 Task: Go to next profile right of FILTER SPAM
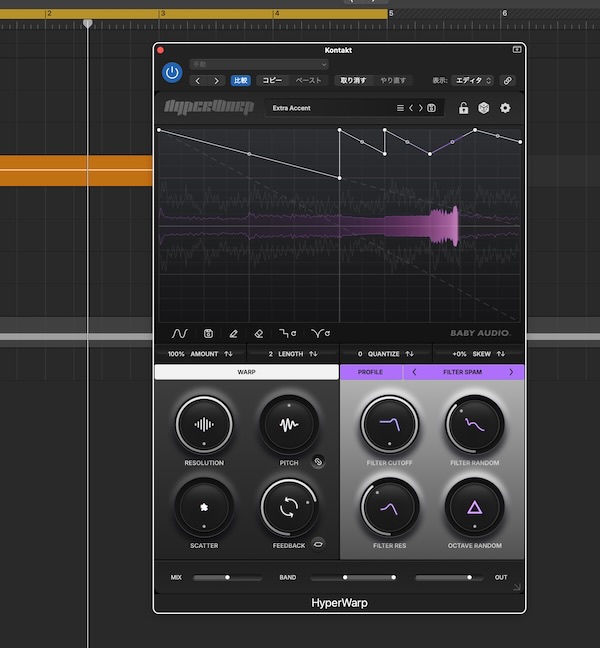point(511,372)
